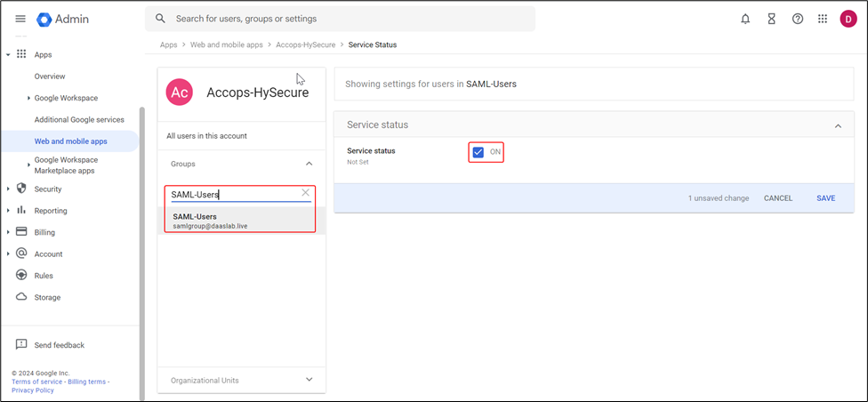Click the Accoops-HySecure app avatar icon
Image resolution: width=868 pixels, height=402 pixels.
click(x=180, y=92)
